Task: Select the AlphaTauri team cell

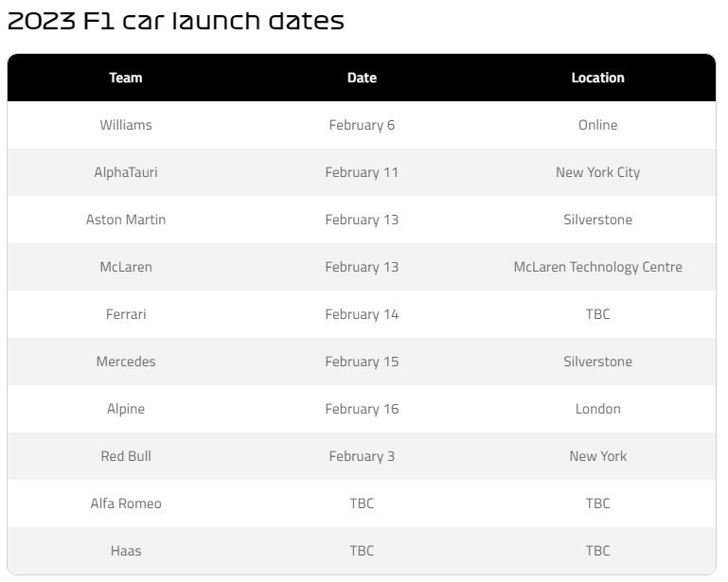Action: coord(126,172)
